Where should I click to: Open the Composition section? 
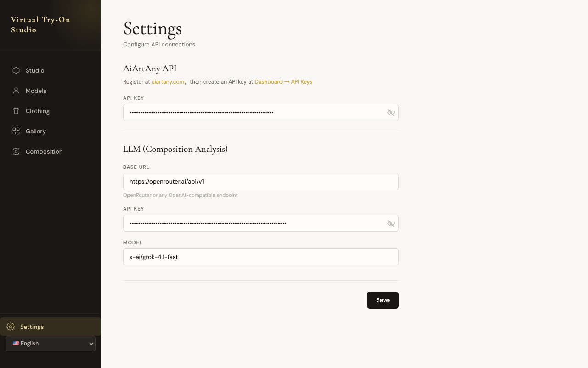click(x=44, y=151)
